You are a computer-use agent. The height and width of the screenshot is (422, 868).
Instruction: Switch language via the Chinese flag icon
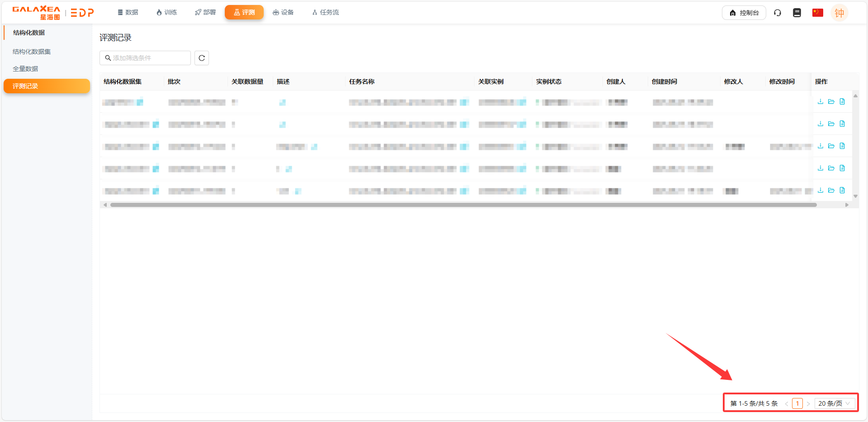[x=817, y=12]
